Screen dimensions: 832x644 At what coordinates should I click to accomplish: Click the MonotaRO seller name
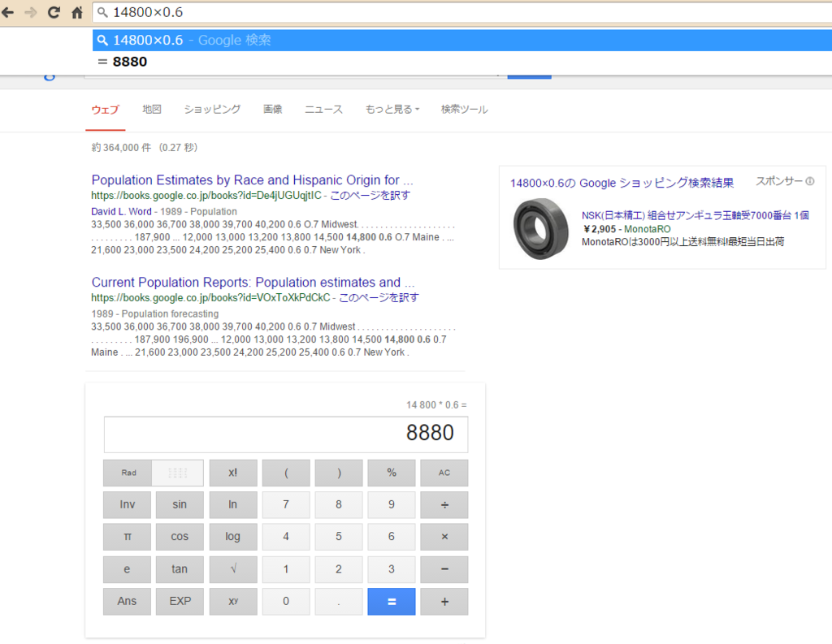[648, 229]
